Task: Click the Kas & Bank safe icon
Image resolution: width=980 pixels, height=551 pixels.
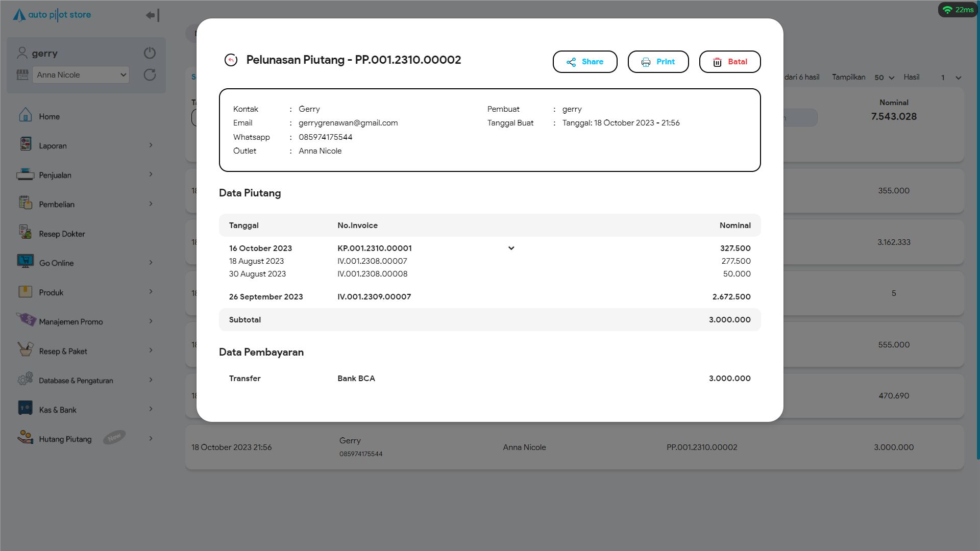Action: tap(25, 408)
